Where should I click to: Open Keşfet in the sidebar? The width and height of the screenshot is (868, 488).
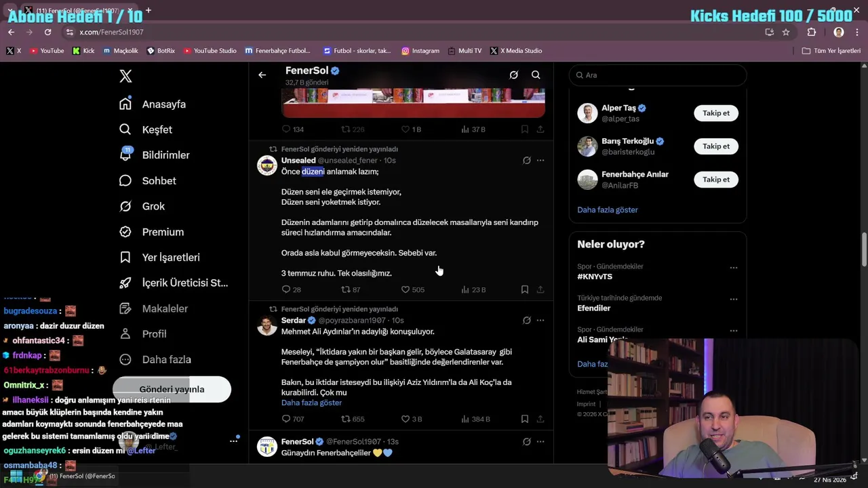point(146,129)
